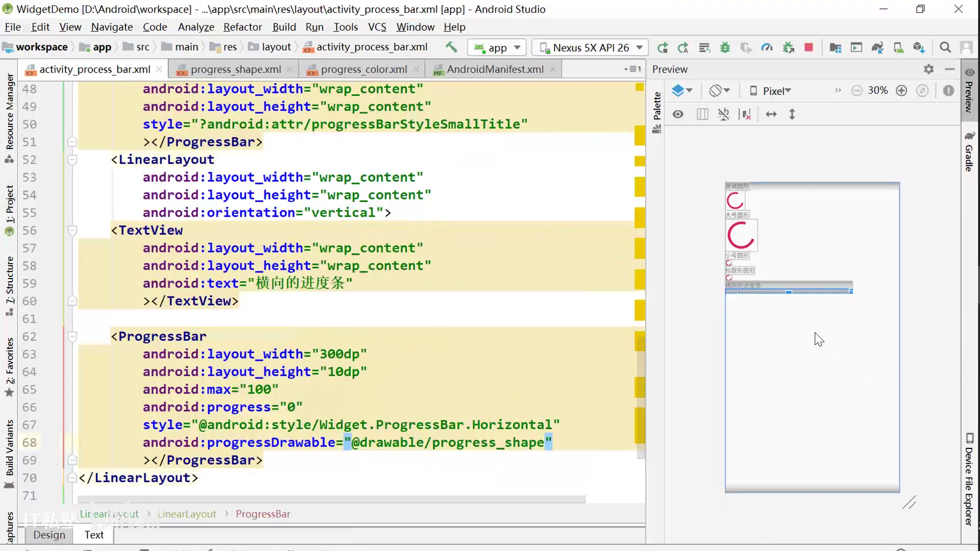The height and width of the screenshot is (551, 980).
Task: Zoom in the layout preview
Action: pos(902,91)
